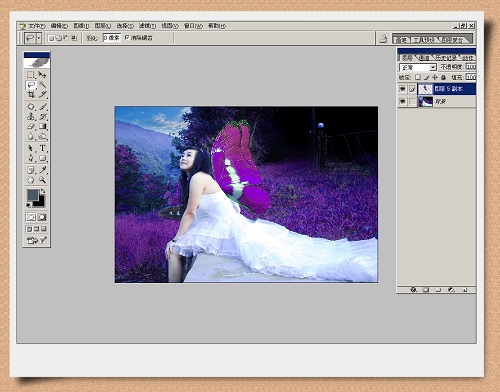Open the Tool Presets tab in palette well
Screen dimensions: 500x392
[x=424, y=40]
